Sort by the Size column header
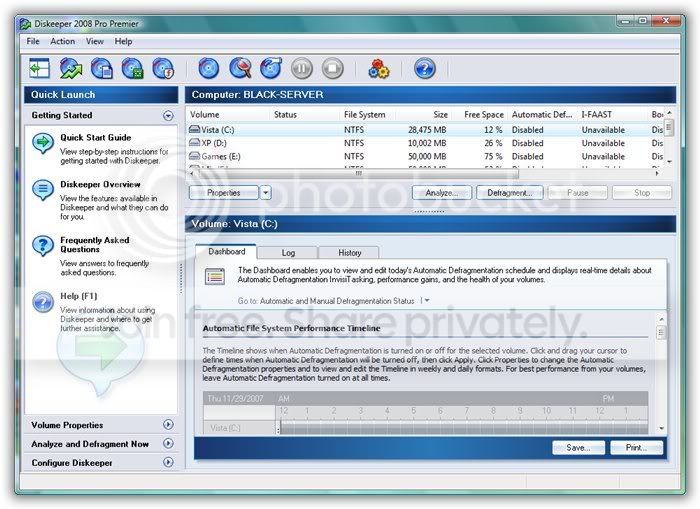The width and height of the screenshot is (700, 509). pyautogui.click(x=424, y=115)
